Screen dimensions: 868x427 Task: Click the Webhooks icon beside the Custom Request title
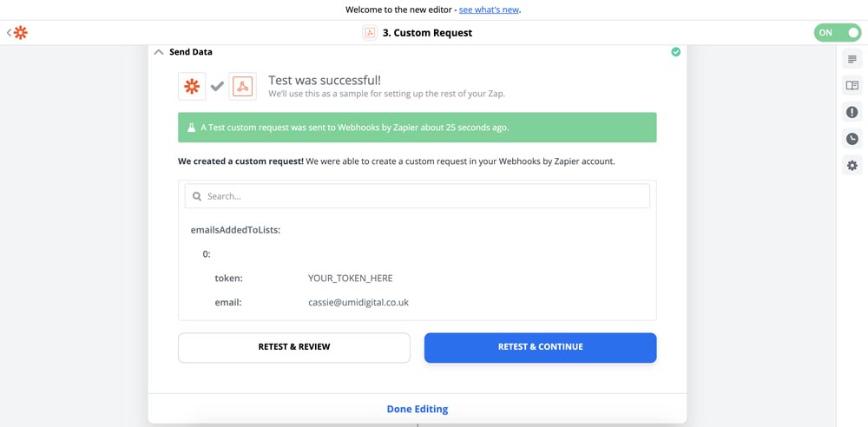coord(369,33)
